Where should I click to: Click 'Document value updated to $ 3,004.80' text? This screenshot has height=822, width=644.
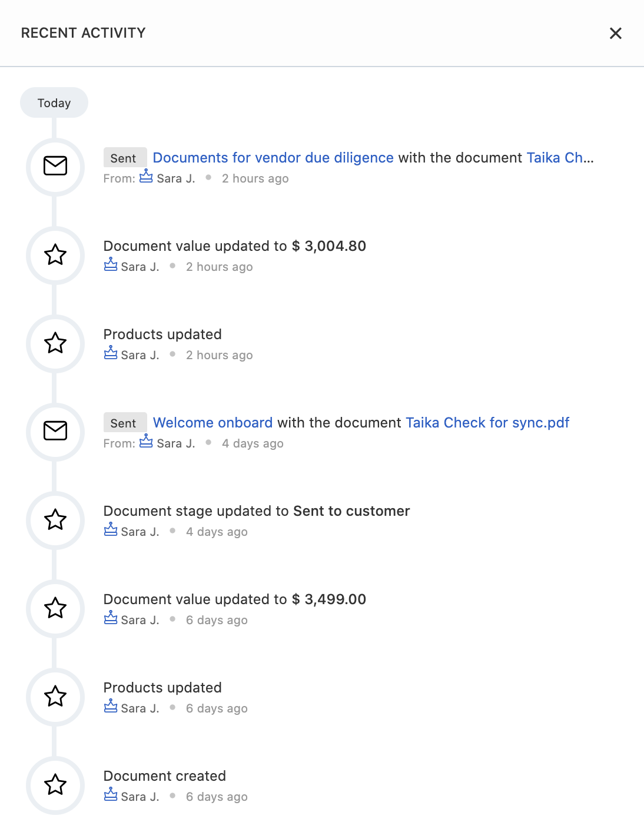coord(234,246)
